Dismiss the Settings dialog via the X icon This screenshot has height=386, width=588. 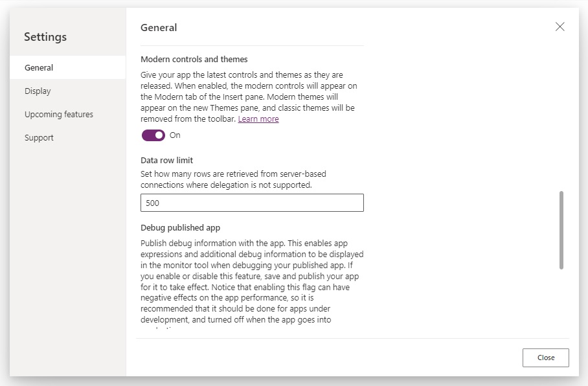coord(560,27)
